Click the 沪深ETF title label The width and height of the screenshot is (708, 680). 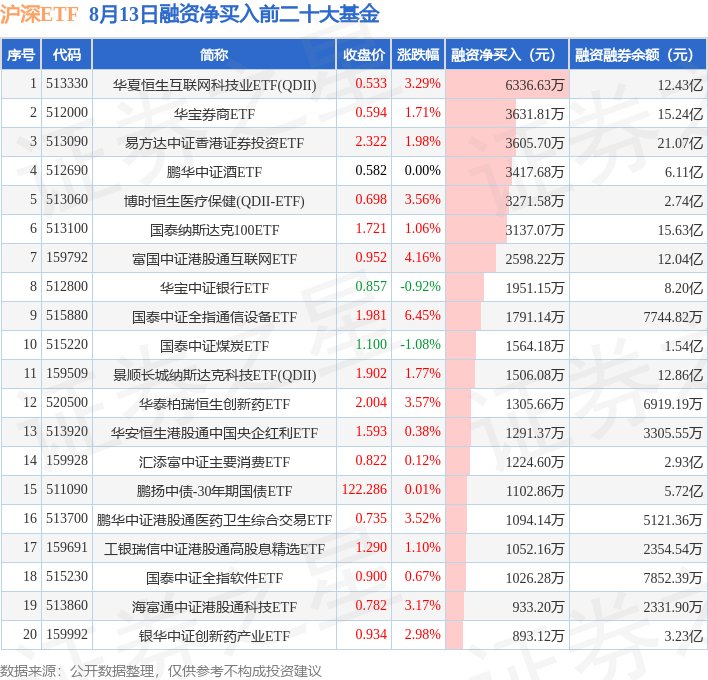[39, 14]
